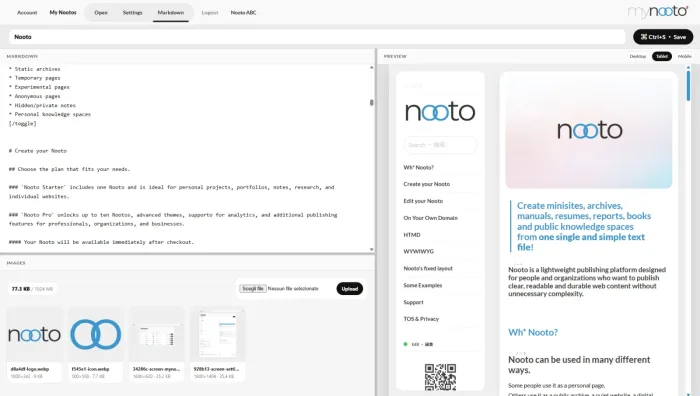Click the green status dot near Edit

click(x=405, y=344)
